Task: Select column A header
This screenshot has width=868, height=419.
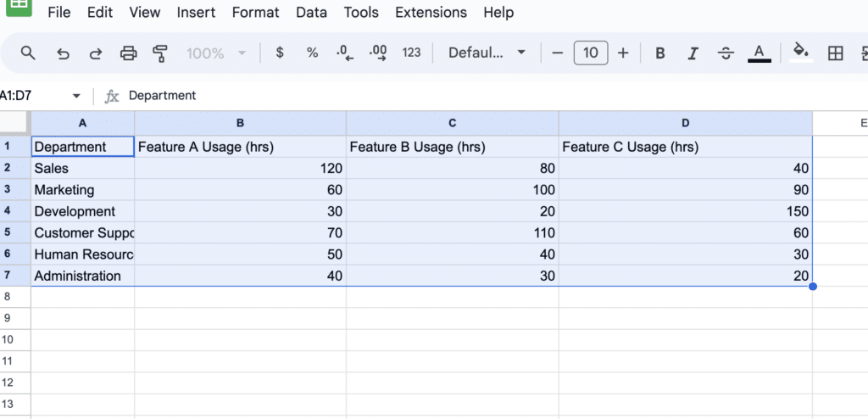Action: click(82, 124)
